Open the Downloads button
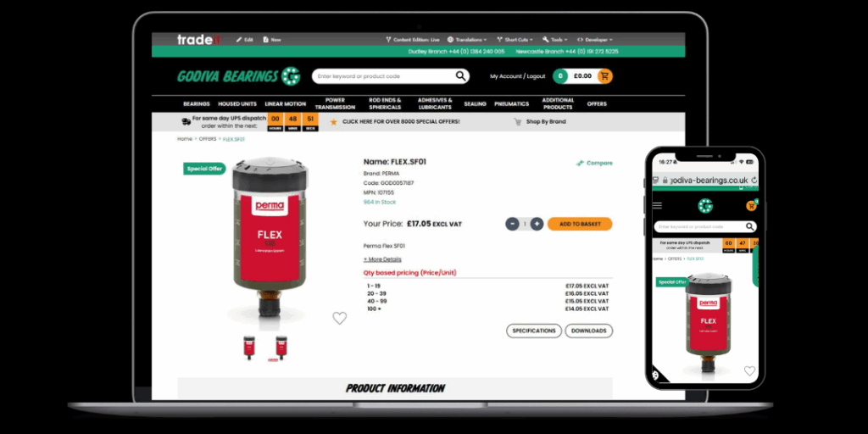The image size is (868, 434). (x=588, y=331)
